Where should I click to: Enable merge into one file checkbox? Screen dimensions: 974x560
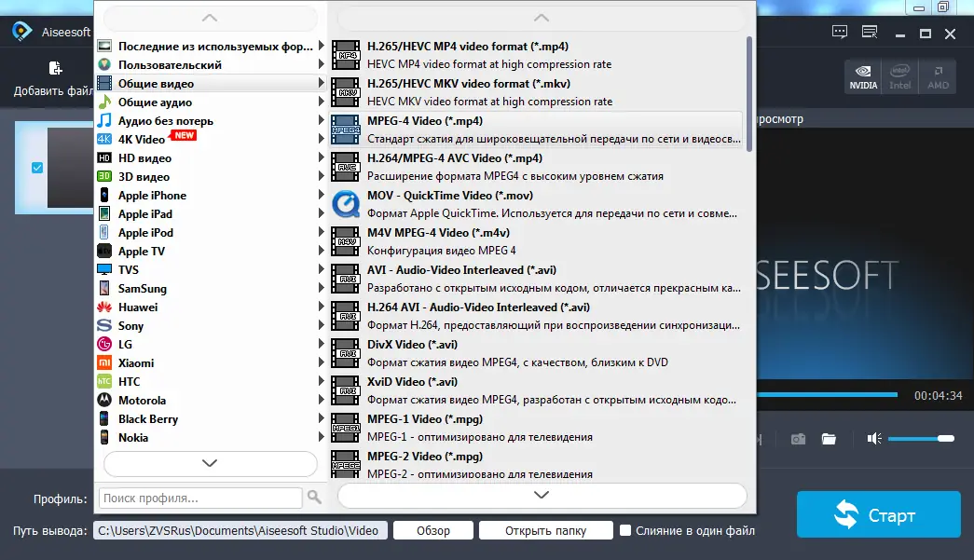625,530
